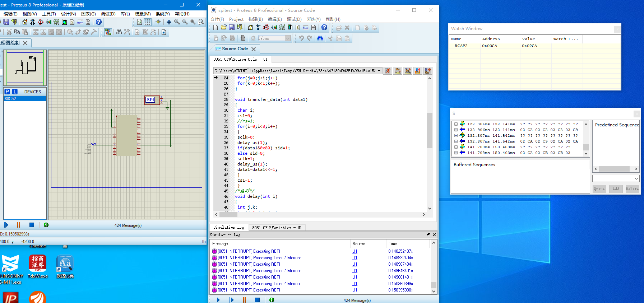Viewport: 644px width, 303px height.
Task: Open TdxW.exe desktop shortcut
Action: tap(37, 266)
